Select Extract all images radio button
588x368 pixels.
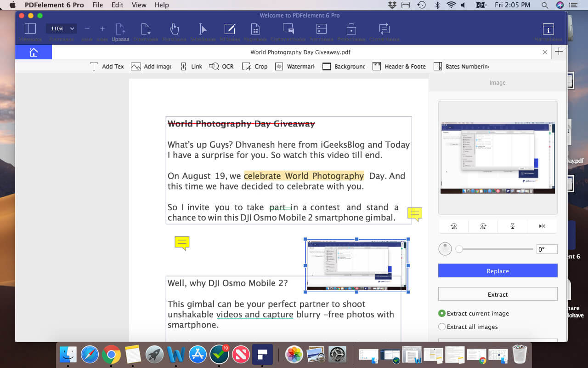tap(442, 327)
